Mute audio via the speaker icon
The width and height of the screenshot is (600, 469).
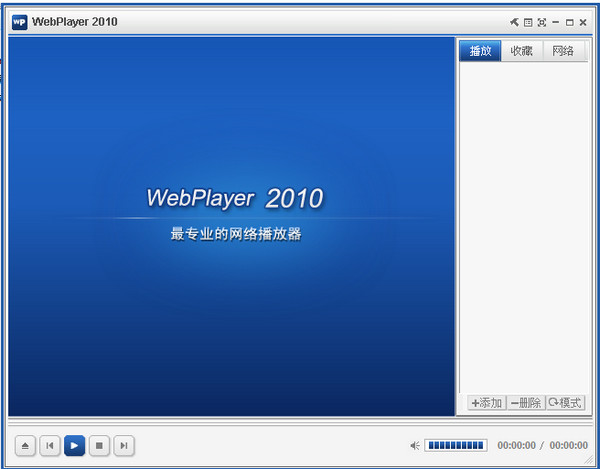pos(415,446)
